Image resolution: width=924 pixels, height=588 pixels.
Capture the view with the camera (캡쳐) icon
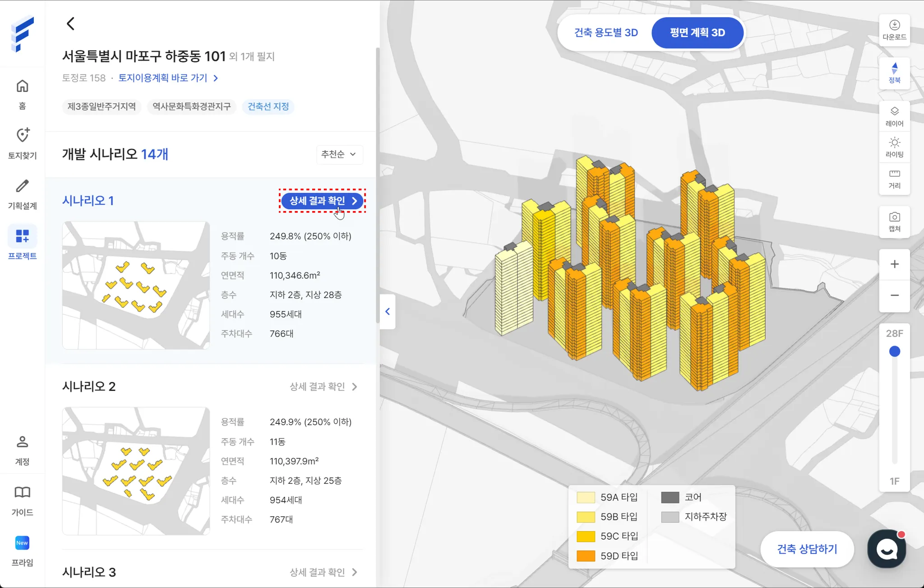point(894,221)
